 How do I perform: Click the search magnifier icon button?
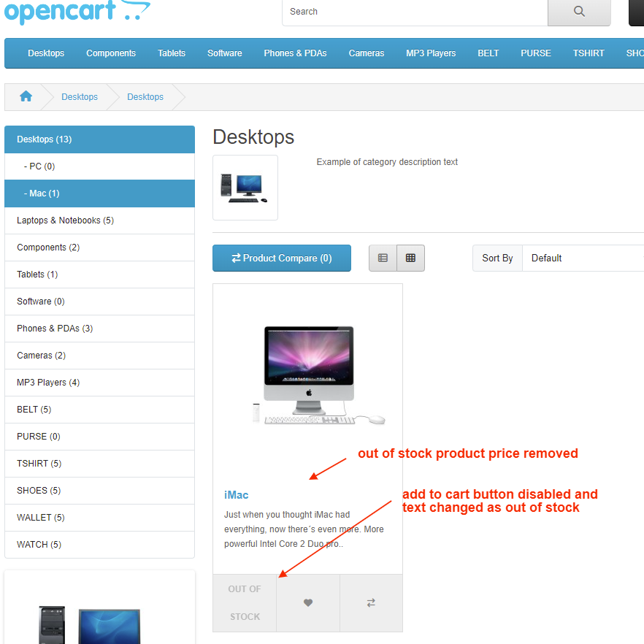click(579, 12)
